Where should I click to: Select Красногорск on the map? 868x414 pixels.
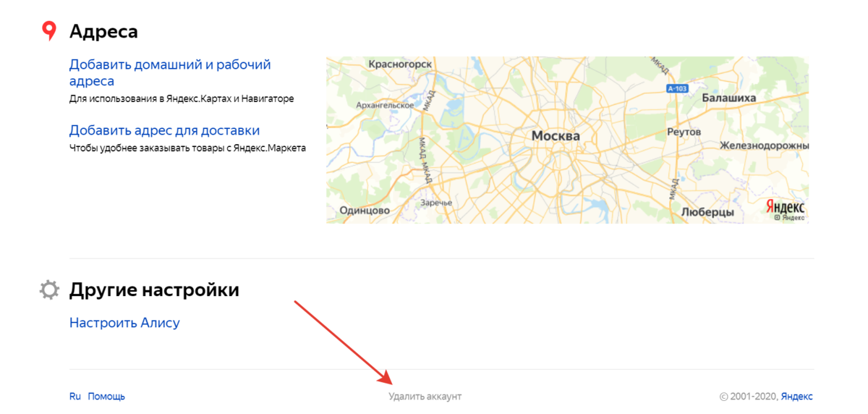tap(400, 64)
